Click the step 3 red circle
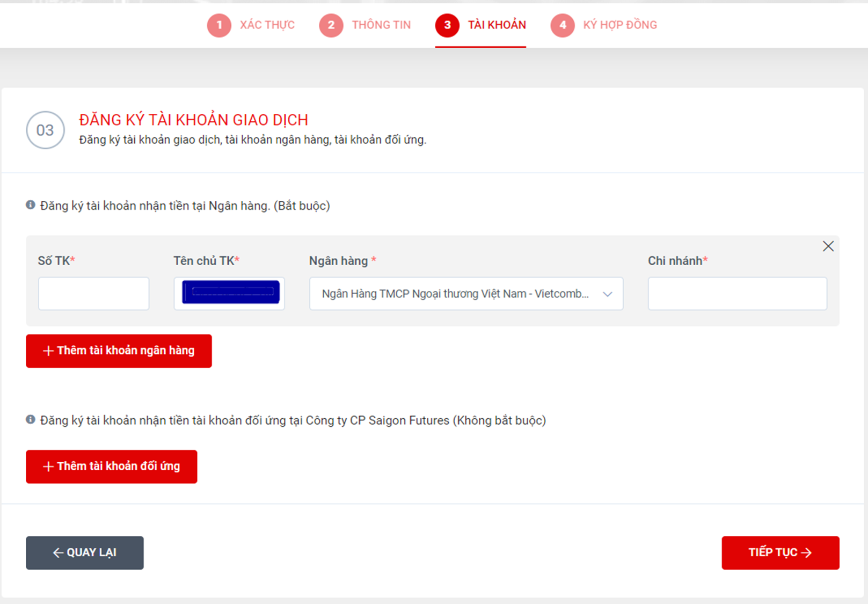The height and width of the screenshot is (604, 868). tap(447, 25)
